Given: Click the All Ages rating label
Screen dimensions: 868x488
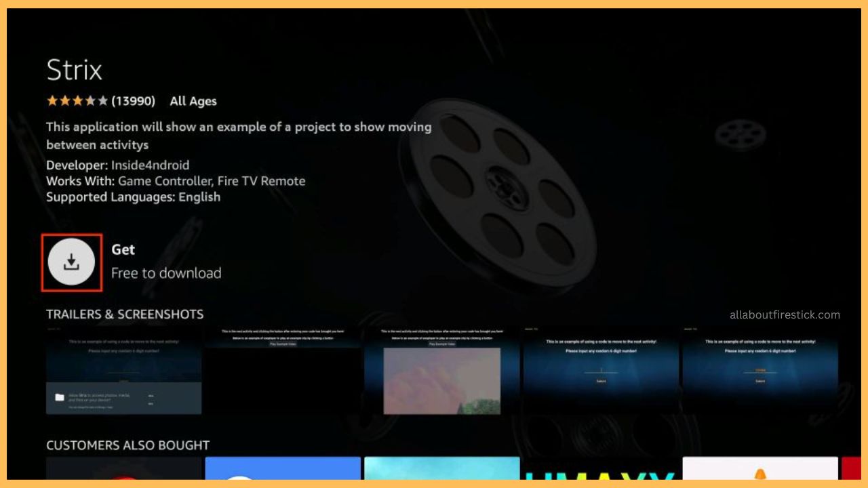Looking at the screenshot, I should click(193, 101).
